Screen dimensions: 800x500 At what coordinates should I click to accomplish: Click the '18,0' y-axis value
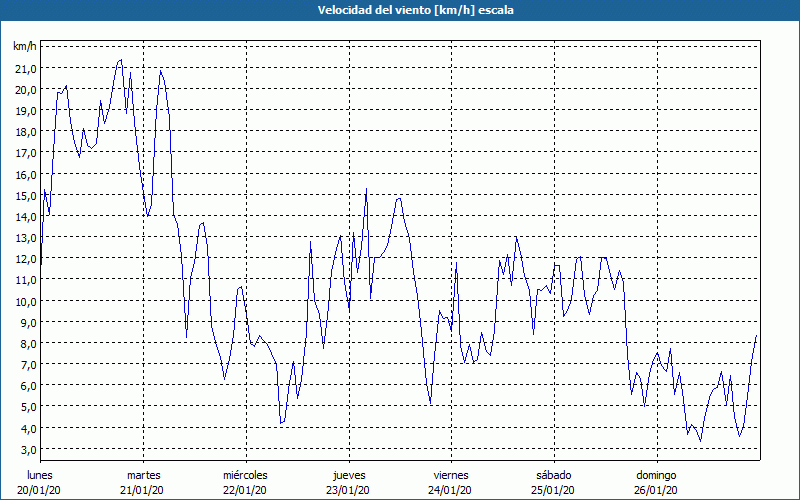26,132
